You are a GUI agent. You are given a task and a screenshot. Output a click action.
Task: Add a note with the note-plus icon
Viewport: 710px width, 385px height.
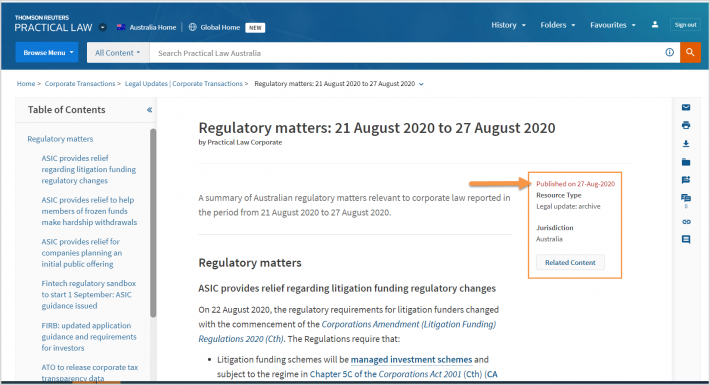[x=686, y=180]
